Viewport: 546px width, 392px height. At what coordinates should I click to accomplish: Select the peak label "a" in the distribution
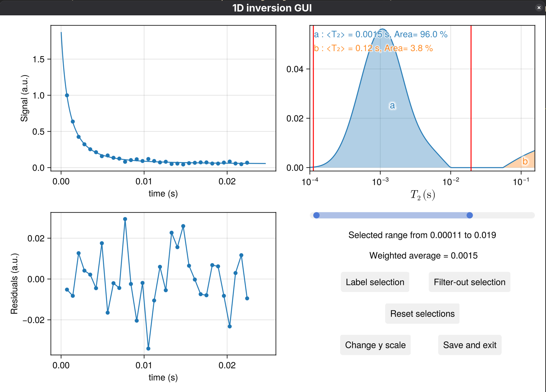tap(392, 106)
